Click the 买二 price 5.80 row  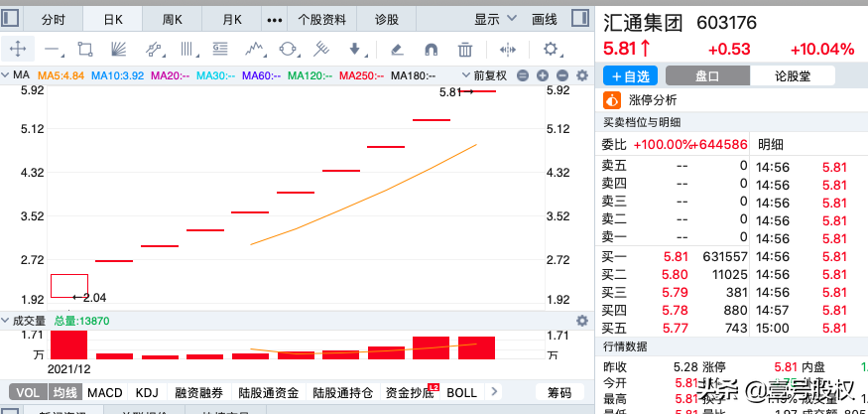pyautogui.click(x=675, y=274)
